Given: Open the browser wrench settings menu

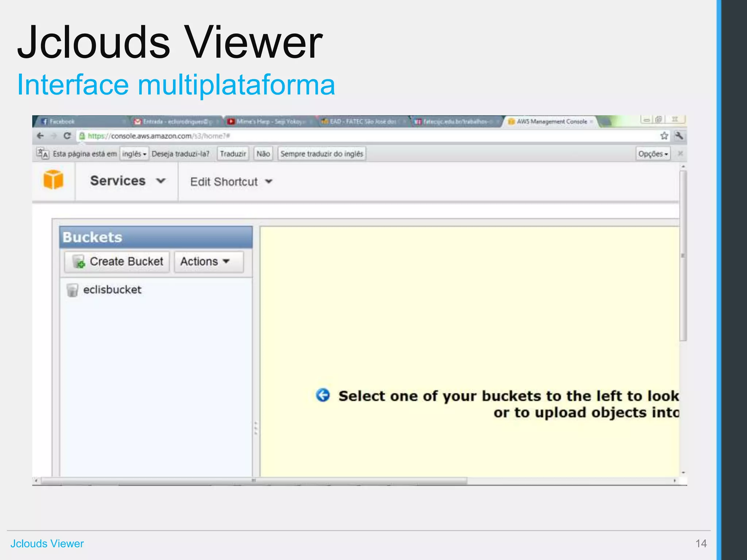Looking at the screenshot, I should click(679, 136).
